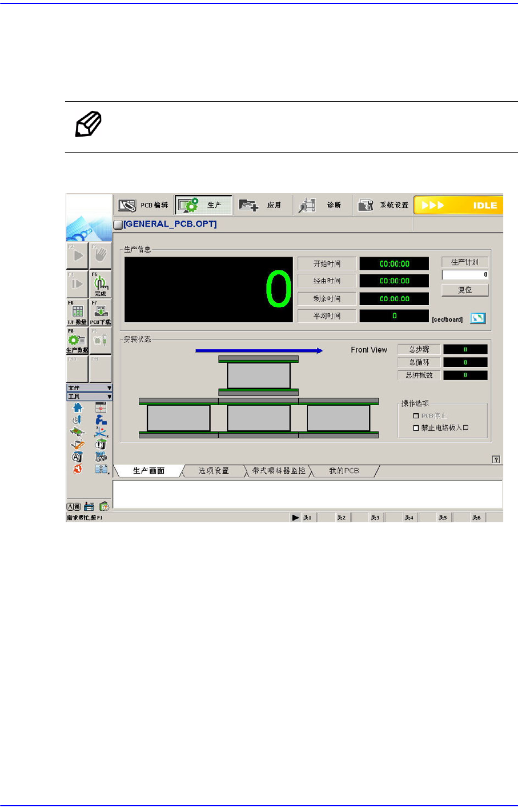Click the blue house home tool icon
Viewport: 518px width, 812px height.
click(78, 408)
